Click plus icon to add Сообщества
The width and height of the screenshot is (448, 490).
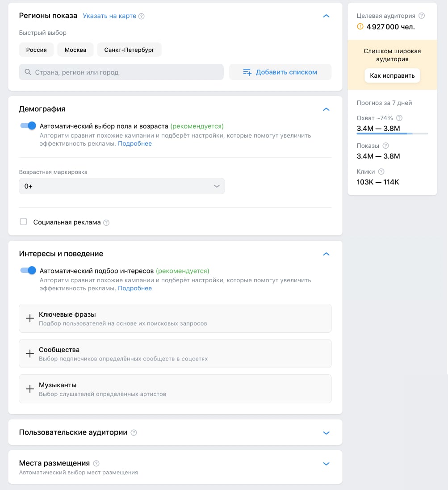click(30, 353)
